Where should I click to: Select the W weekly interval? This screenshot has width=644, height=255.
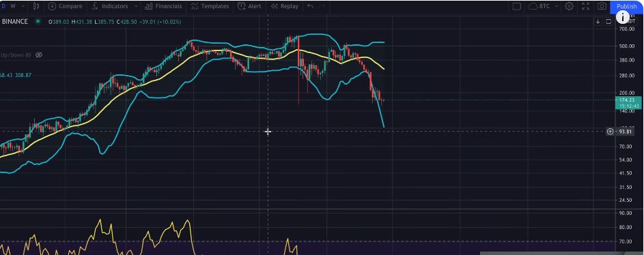click(x=13, y=6)
